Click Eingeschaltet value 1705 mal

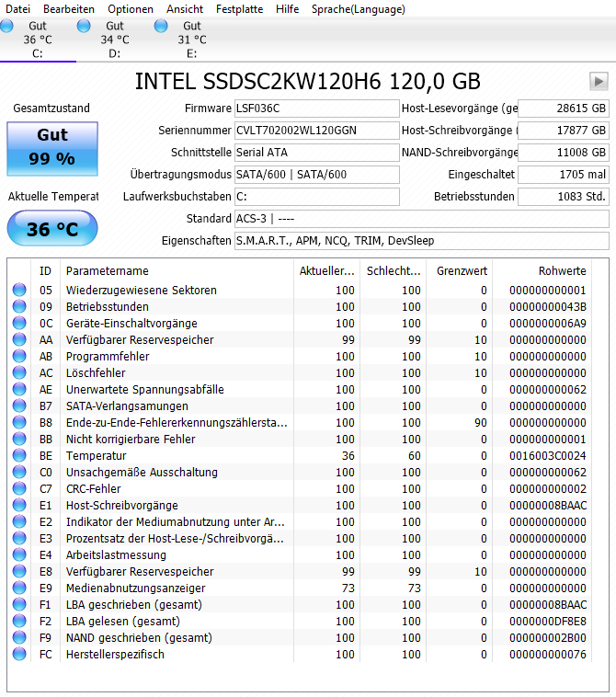coord(563,175)
